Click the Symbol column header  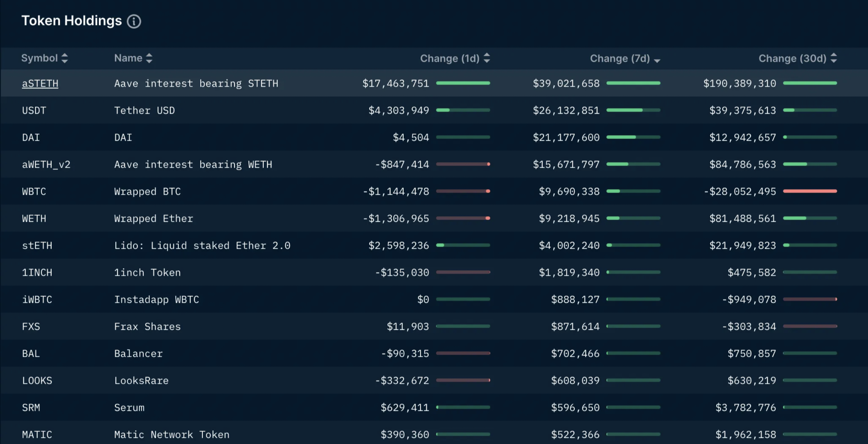tap(39, 58)
